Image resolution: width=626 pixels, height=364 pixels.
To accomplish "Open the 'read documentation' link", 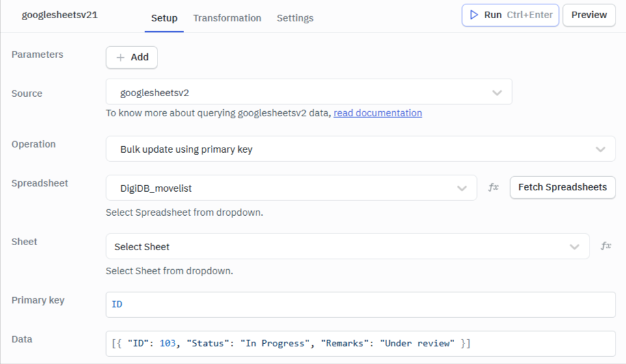I will [x=377, y=113].
